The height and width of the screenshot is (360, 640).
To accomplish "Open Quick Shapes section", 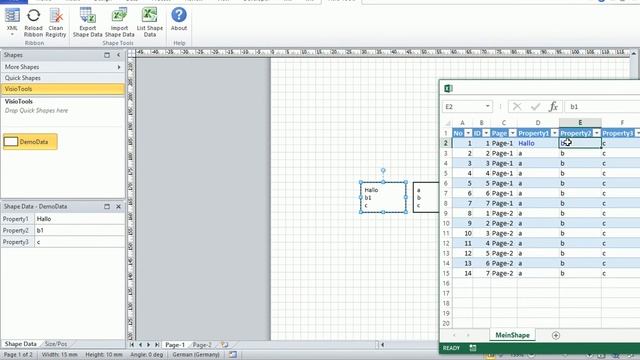I will [62, 78].
